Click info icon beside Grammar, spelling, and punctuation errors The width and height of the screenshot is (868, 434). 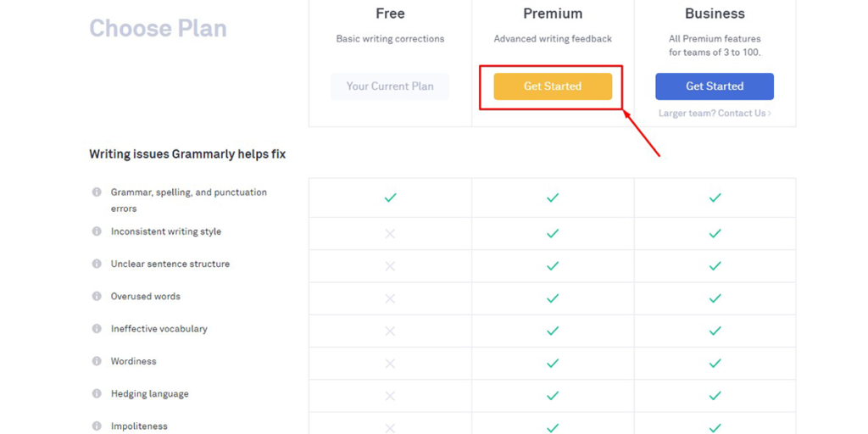tap(97, 192)
